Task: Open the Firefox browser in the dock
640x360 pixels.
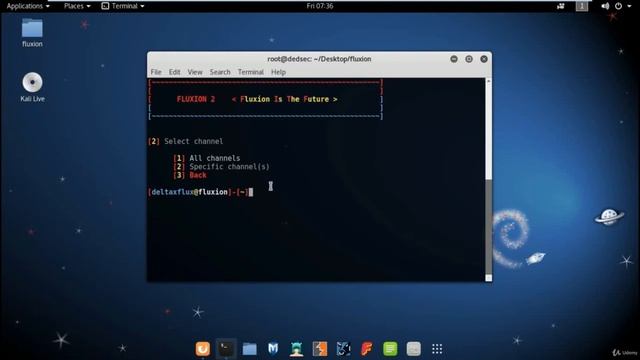Action: 203,349
